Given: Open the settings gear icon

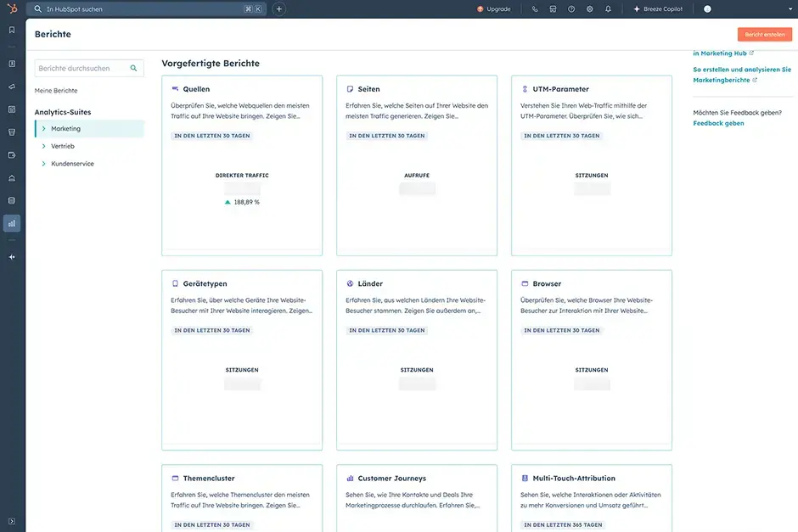Looking at the screenshot, I should click(590, 9).
